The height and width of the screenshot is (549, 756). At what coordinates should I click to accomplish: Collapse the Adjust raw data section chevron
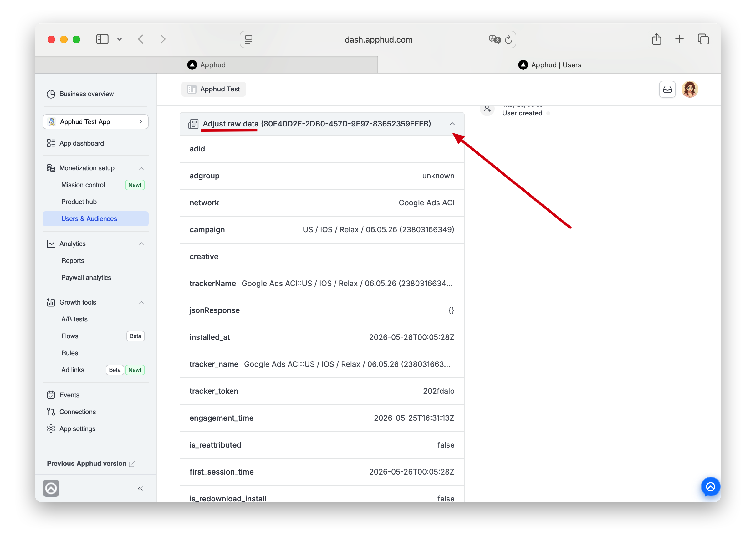(x=452, y=124)
